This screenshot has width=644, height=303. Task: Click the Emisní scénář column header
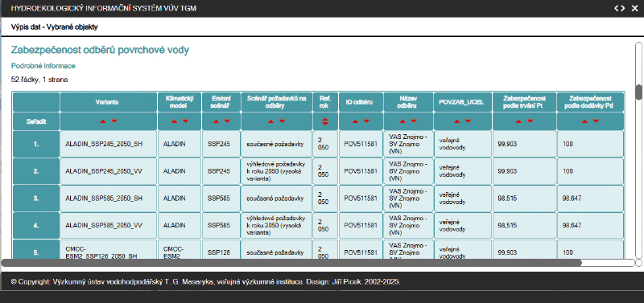[x=221, y=102]
